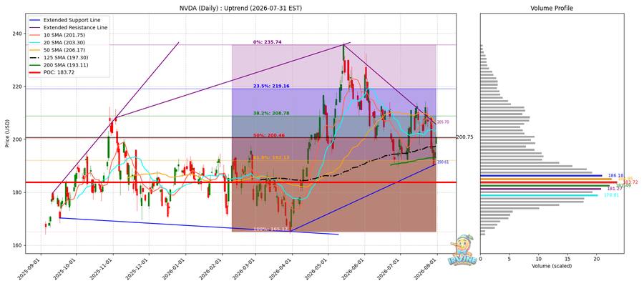
Task: Click the '2026-05-01' date axis label
Action: (x=317, y=269)
